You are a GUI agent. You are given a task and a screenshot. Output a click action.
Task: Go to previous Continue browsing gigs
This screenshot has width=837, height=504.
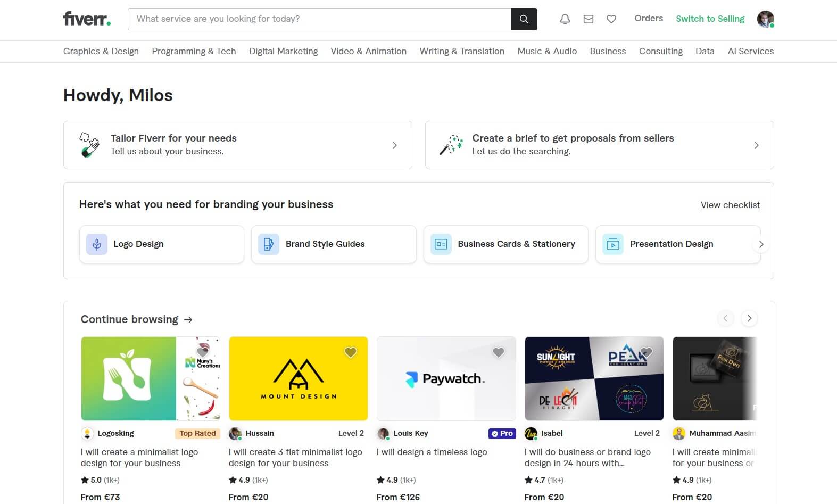[x=725, y=318]
